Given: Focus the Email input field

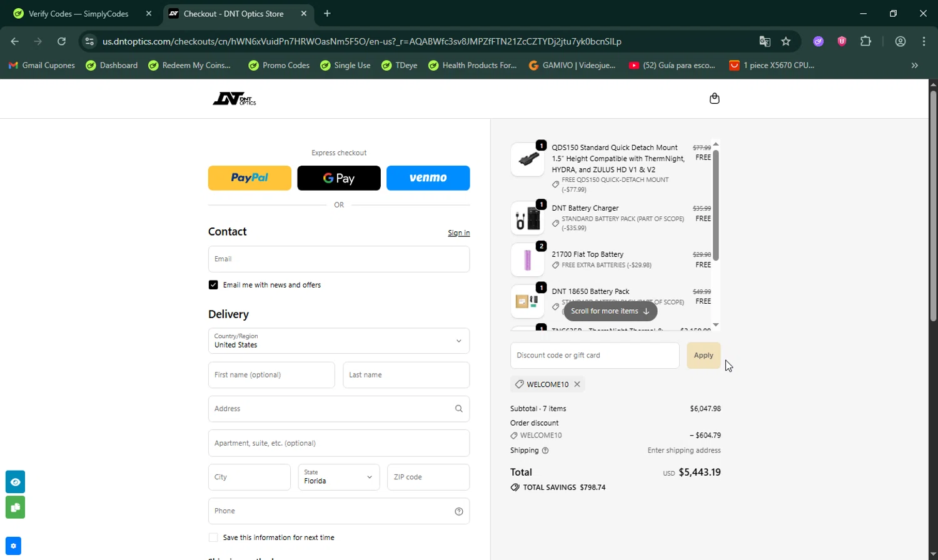Looking at the screenshot, I should click(339, 259).
